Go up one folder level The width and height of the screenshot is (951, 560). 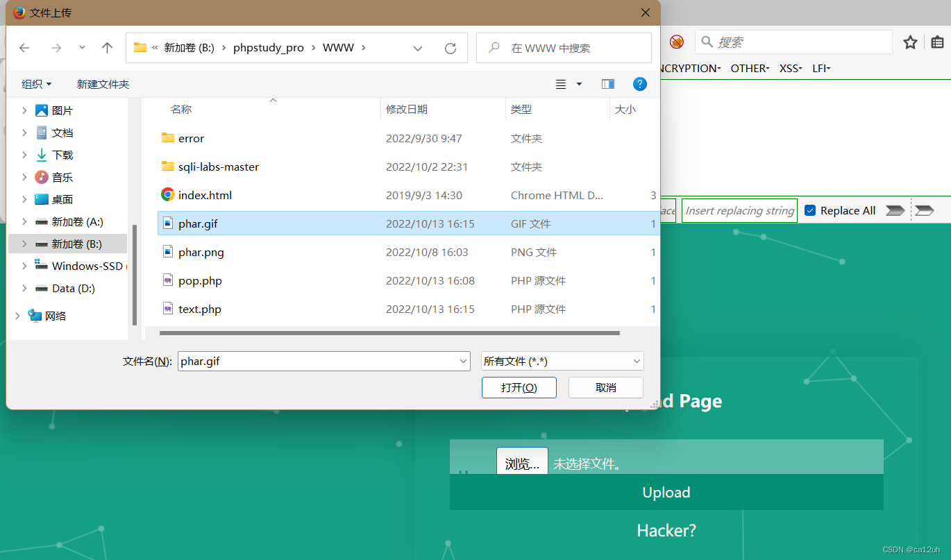click(x=107, y=48)
